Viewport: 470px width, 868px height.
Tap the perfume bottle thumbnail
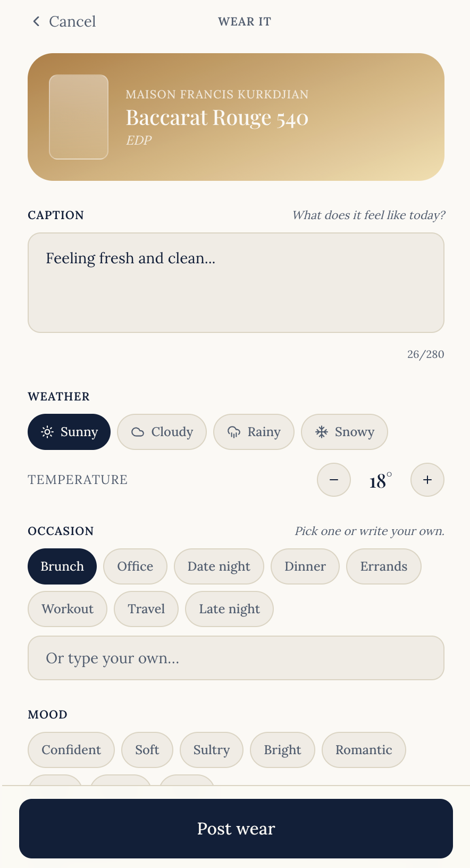tap(79, 117)
